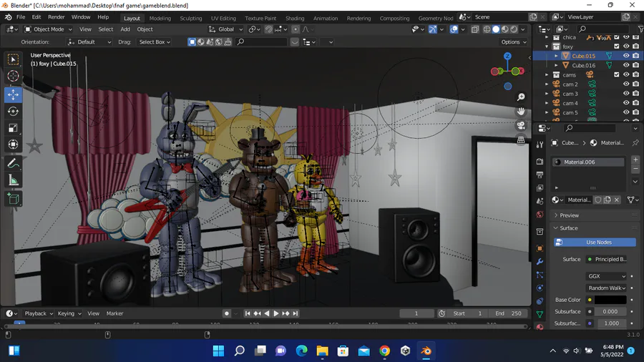Screen dimensions: 644x362
Task: Open the Particles properties tab
Action: 540,275
